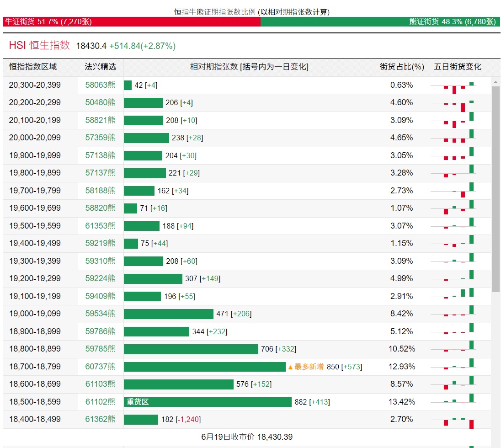Click the scrollbar up arrow
501x448 pixels.
pyautogui.click(x=496, y=82)
